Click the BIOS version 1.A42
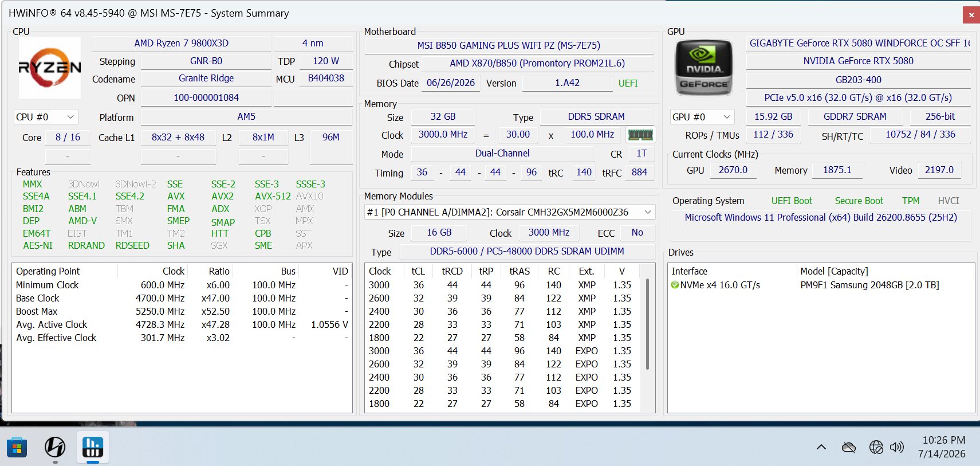This screenshot has width=980, height=466. (567, 83)
